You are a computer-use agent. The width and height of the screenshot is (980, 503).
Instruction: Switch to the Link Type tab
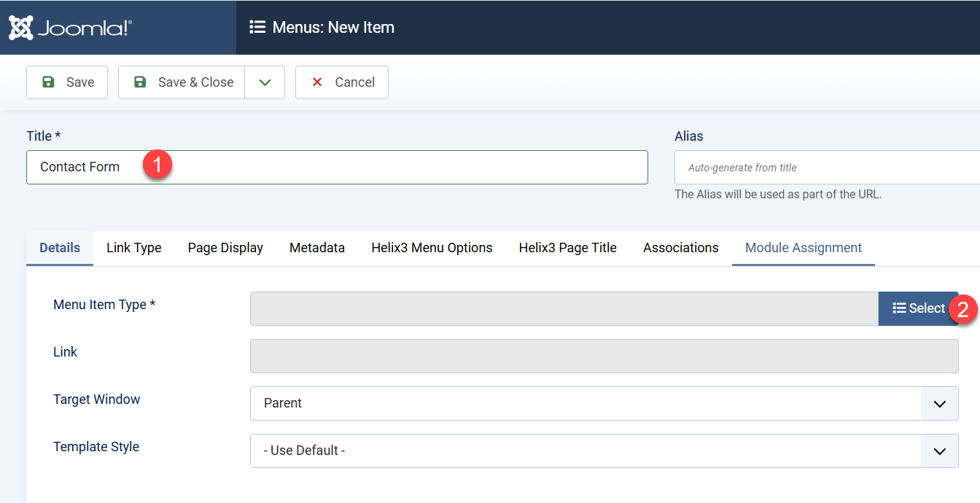(133, 248)
